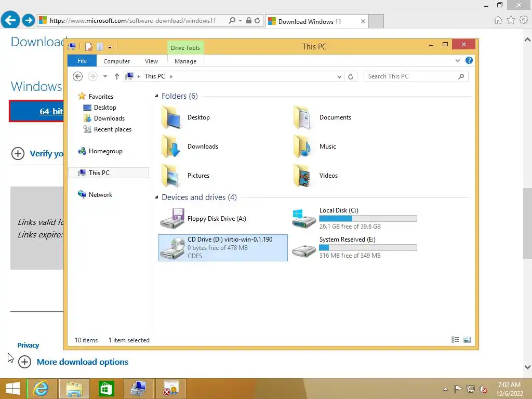Image resolution: width=532 pixels, height=399 pixels.
Task: Open recent locations dropdown arrow
Action: pos(105,76)
